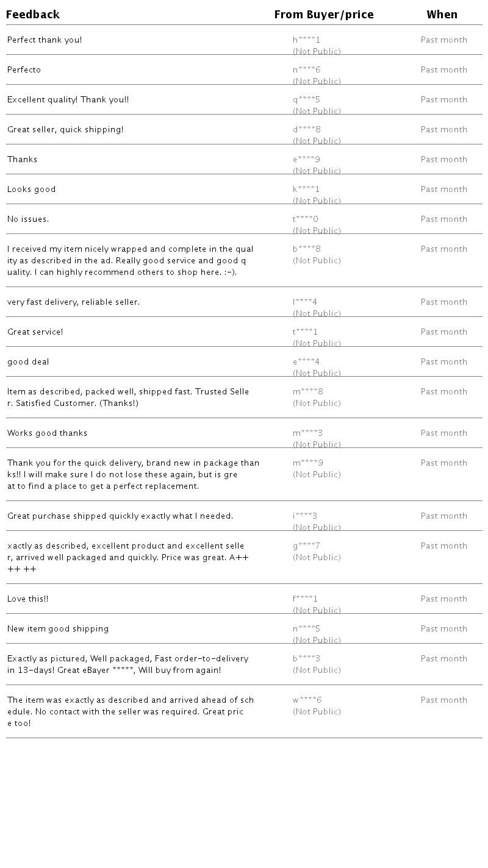
Task: Click the Feedback column header
Action: point(33,15)
